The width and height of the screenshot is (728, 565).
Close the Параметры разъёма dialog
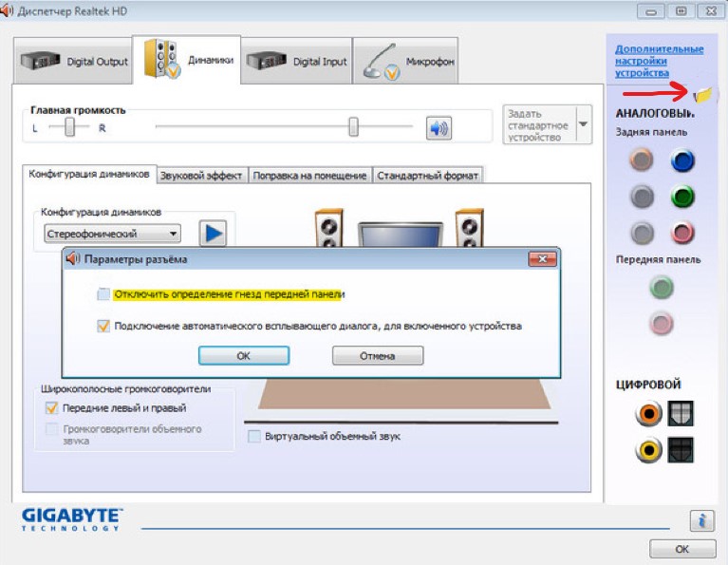coord(542,259)
